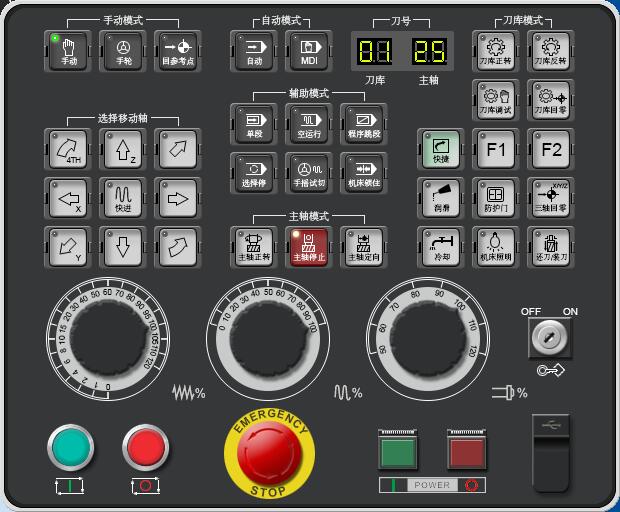Image resolution: width=620 pixels, height=512 pixels.
Task: Turn on coolant (冷却) button
Action: pos(441,246)
